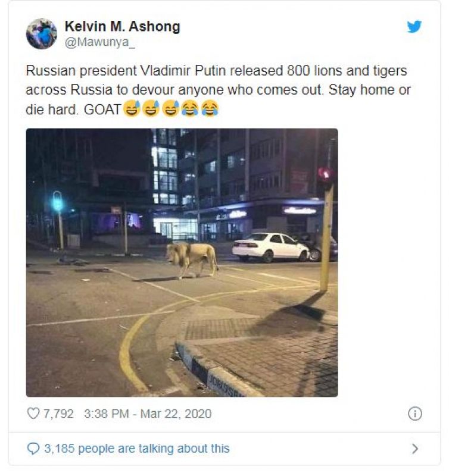Visit the @Mawunya_ handle link
This screenshot has height=476, width=449.
[x=100, y=42]
